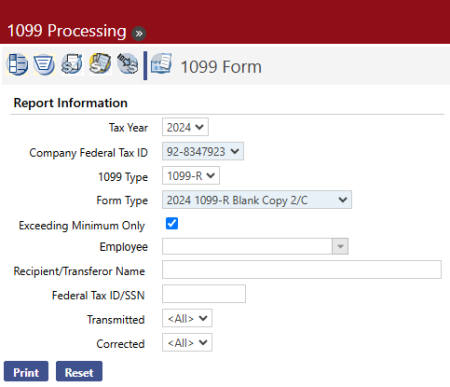Click the yellow dollar papers icon
Screen dimensions: 450x387
100,64
